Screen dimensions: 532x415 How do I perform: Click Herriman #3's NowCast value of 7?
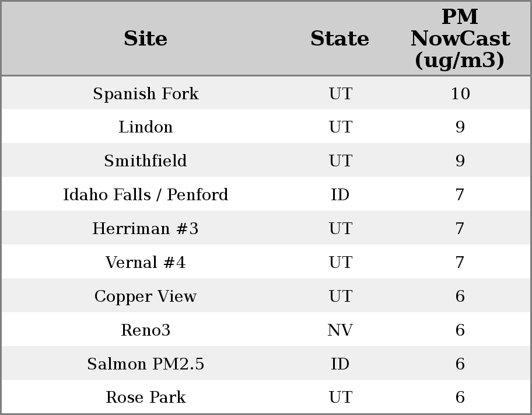coord(460,229)
